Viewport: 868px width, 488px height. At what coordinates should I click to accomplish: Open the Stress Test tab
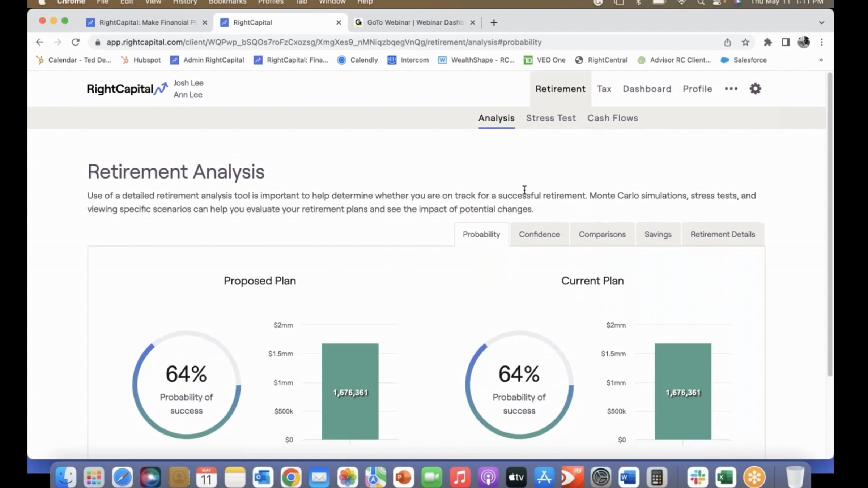550,118
